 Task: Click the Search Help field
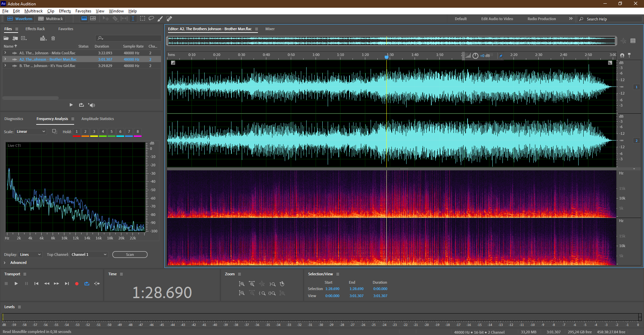tap(609, 19)
